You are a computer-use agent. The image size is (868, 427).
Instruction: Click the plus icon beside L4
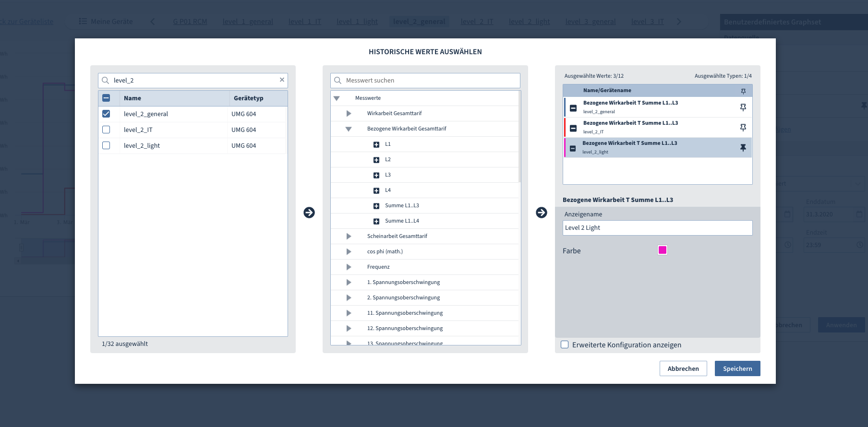pyautogui.click(x=376, y=190)
